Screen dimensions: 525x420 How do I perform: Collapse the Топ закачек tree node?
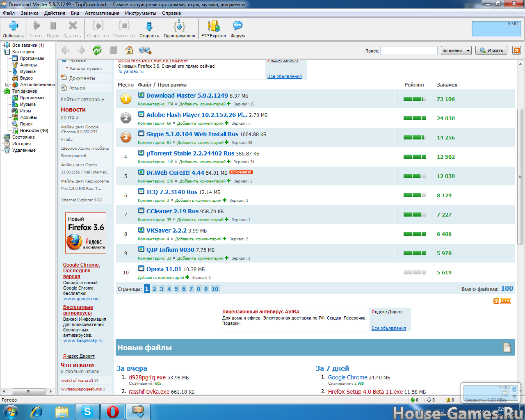(2, 91)
